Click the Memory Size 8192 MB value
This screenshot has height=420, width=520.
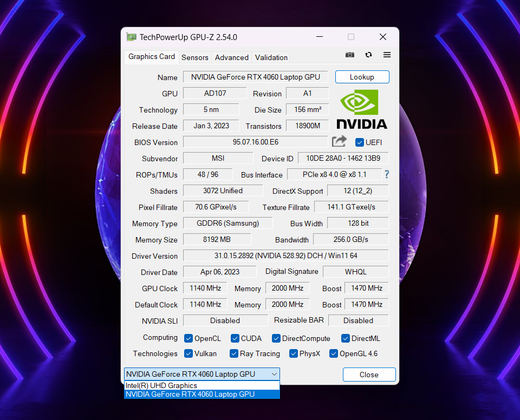(x=217, y=239)
